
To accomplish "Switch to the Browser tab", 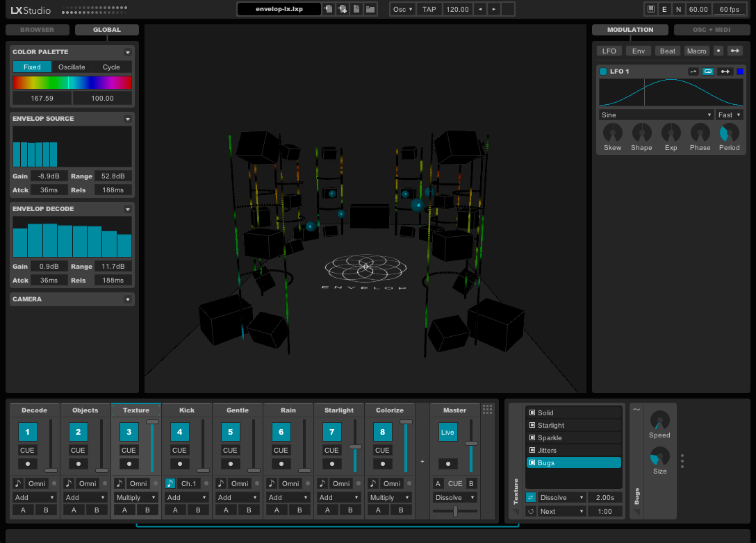I will pos(37,29).
